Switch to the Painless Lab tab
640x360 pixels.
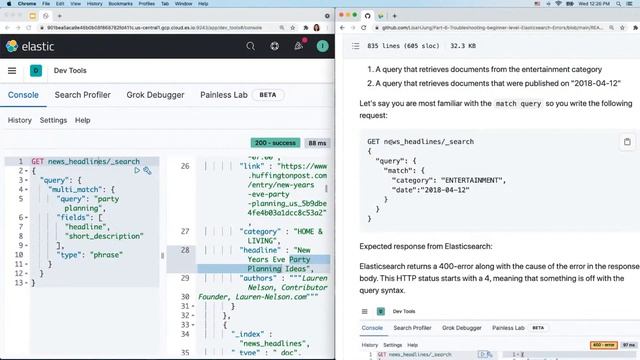224,95
